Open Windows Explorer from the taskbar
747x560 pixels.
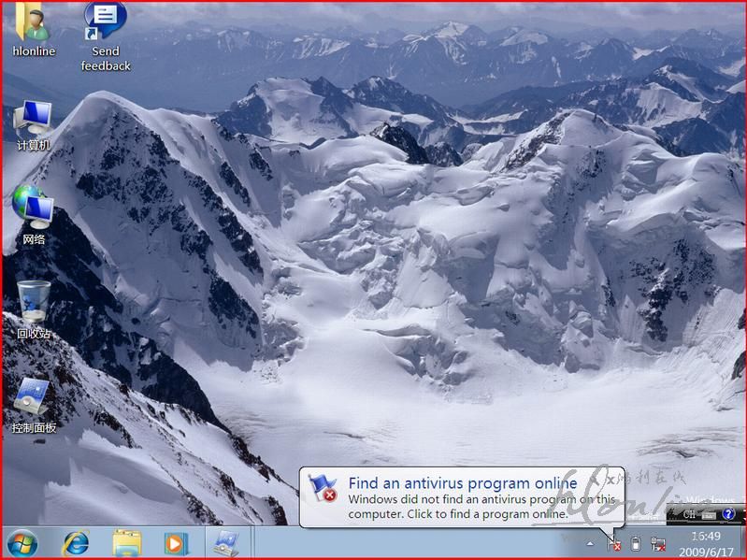pyautogui.click(x=126, y=542)
